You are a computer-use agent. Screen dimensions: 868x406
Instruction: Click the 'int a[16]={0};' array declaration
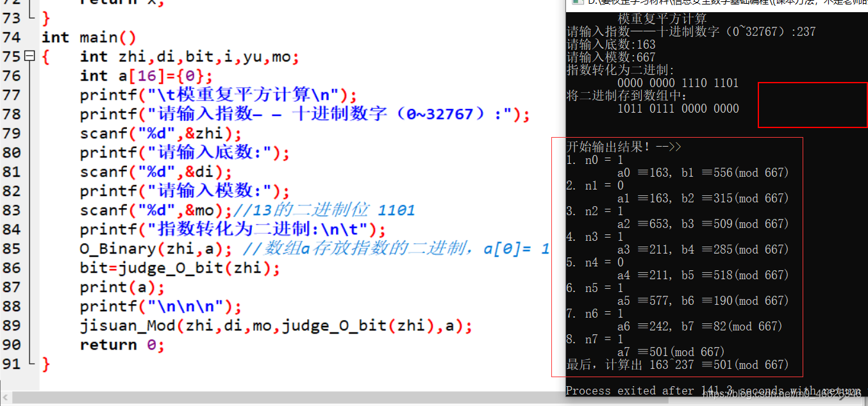pos(146,76)
